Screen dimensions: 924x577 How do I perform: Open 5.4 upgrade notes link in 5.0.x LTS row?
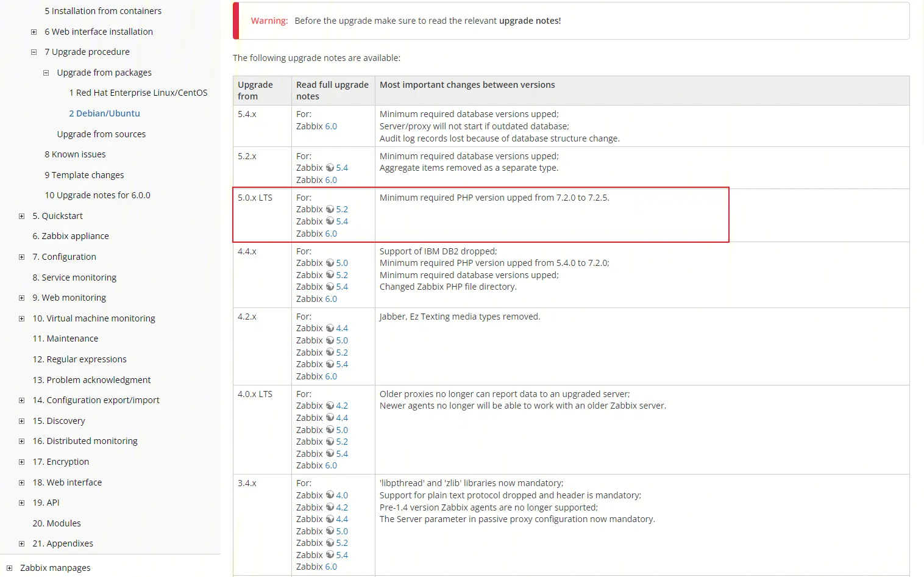tap(342, 221)
